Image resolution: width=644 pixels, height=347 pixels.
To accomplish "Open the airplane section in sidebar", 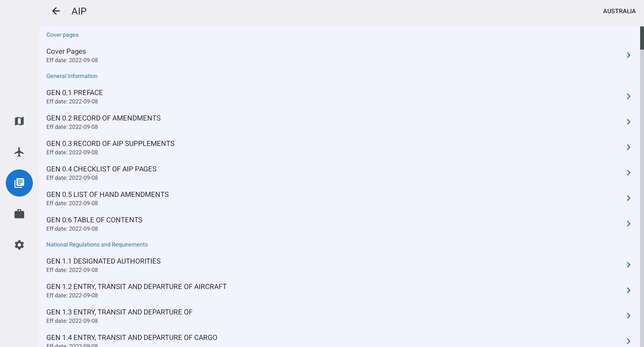I will [19, 152].
